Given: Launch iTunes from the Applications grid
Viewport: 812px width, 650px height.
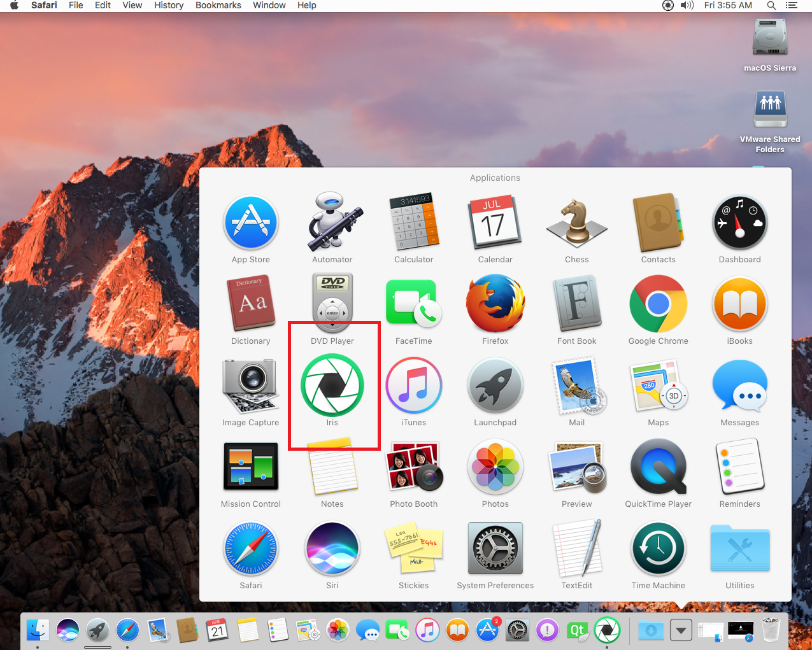Looking at the screenshot, I should pyautogui.click(x=414, y=386).
